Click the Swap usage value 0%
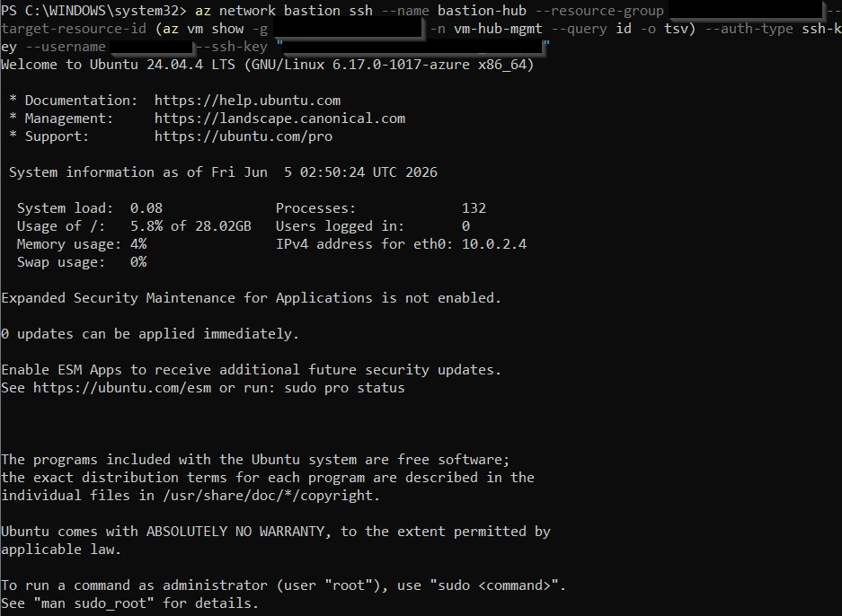Screen dimensions: 842x616 138,262
